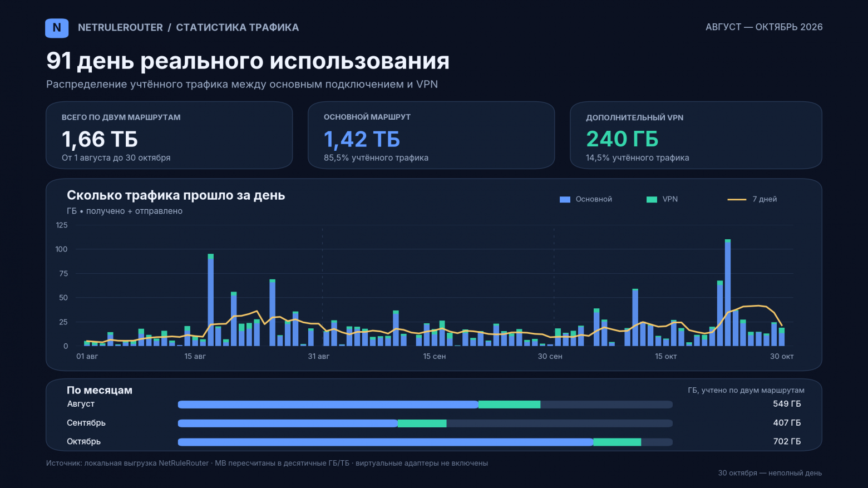The width and height of the screenshot is (868, 488).
Task: Click 'ГБ, учтено по двум маршрутам' caption
Action: click(746, 390)
